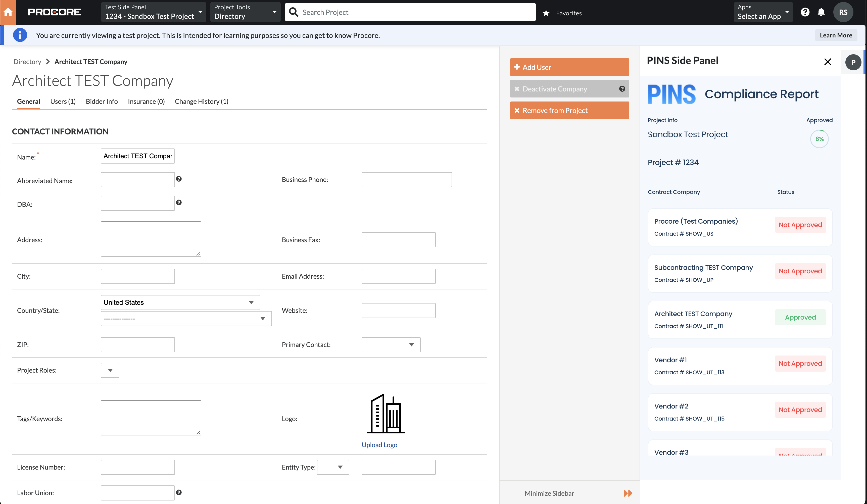Click the License Number input field
867x504 pixels.
[x=138, y=467]
